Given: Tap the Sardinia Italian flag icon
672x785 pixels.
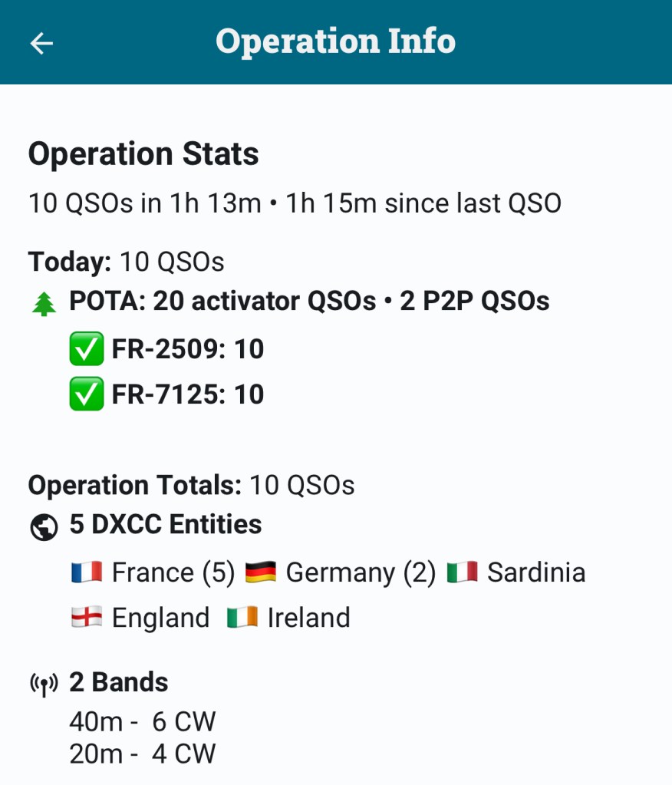Looking at the screenshot, I should pyautogui.click(x=462, y=572).
